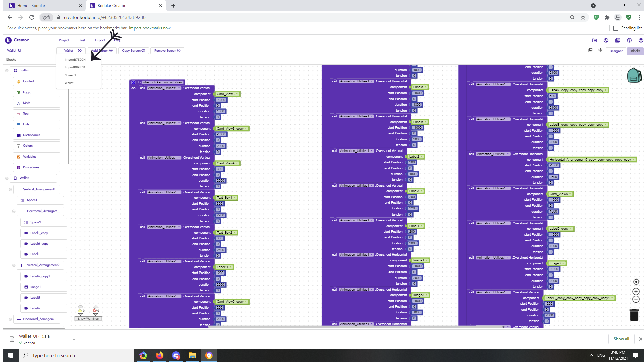Center the workspace with the target icon
This screenshot has width=644, height=362.
point(636,282)
